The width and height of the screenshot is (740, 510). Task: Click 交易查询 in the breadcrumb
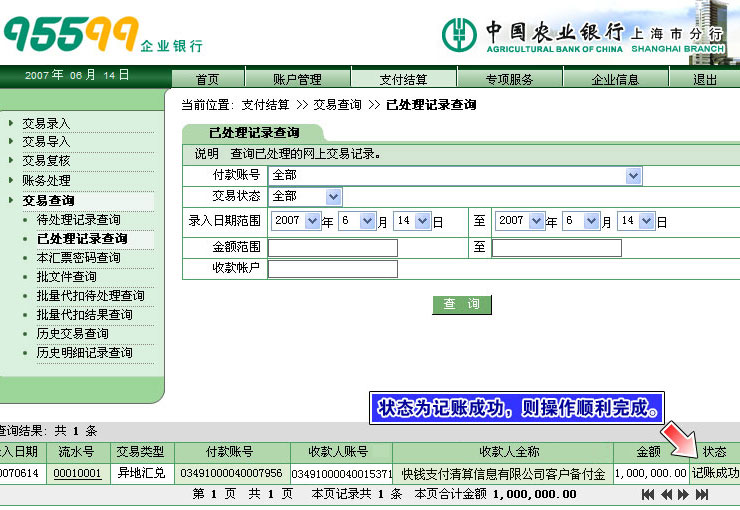click(337, 105)
